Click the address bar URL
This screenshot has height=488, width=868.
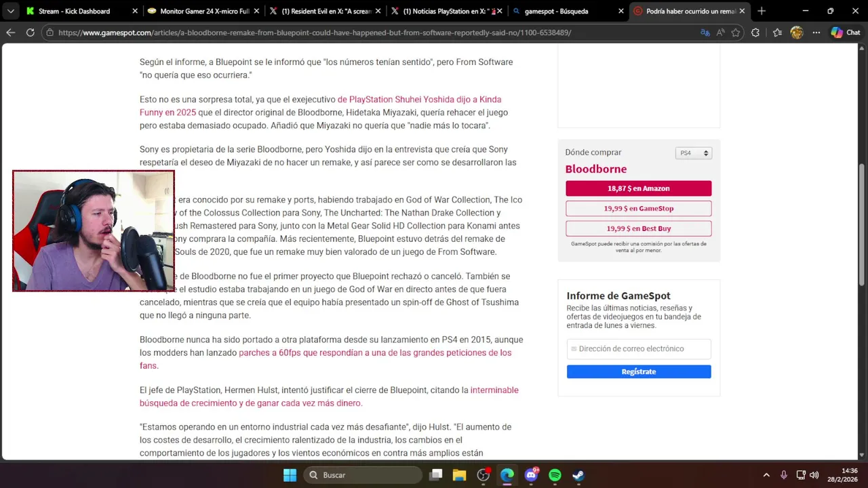(x=315, y=33)
